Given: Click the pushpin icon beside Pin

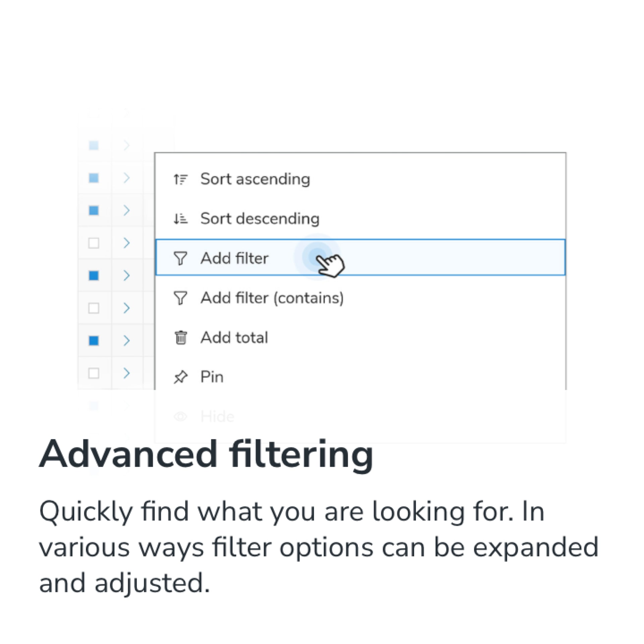Looking at the screenshot, I should click(x=180, y=377).
